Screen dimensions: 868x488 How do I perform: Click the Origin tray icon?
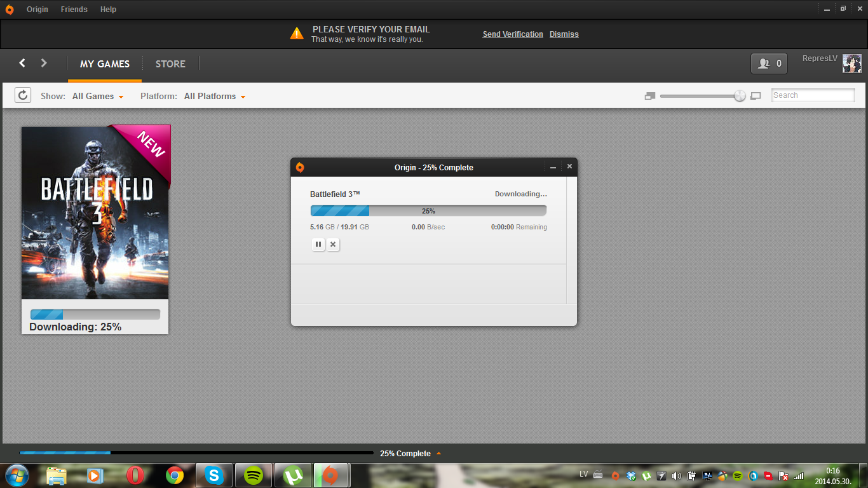coord(615,475)
